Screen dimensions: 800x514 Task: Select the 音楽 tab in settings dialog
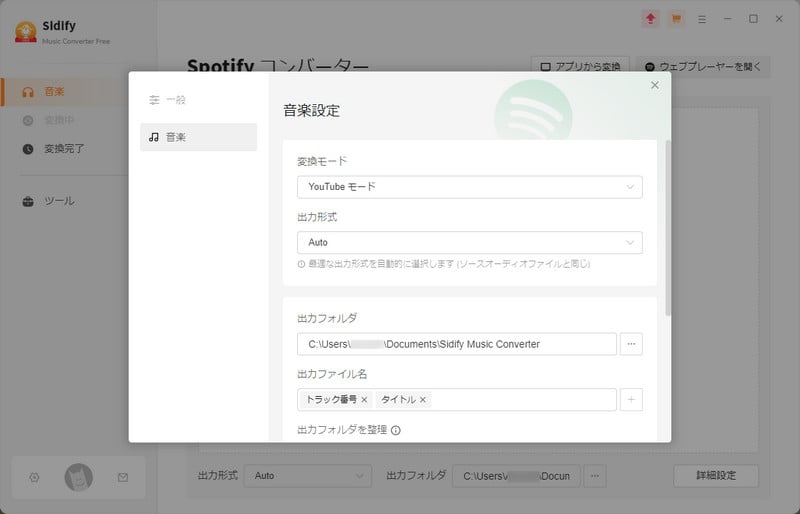point(198,137)
